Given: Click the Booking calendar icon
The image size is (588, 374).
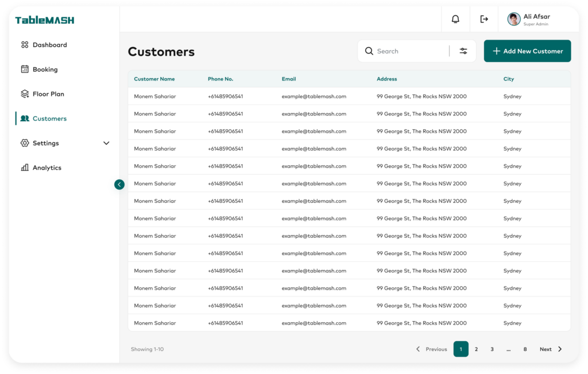Looking at the screenshot, I should tap(25, 70).
